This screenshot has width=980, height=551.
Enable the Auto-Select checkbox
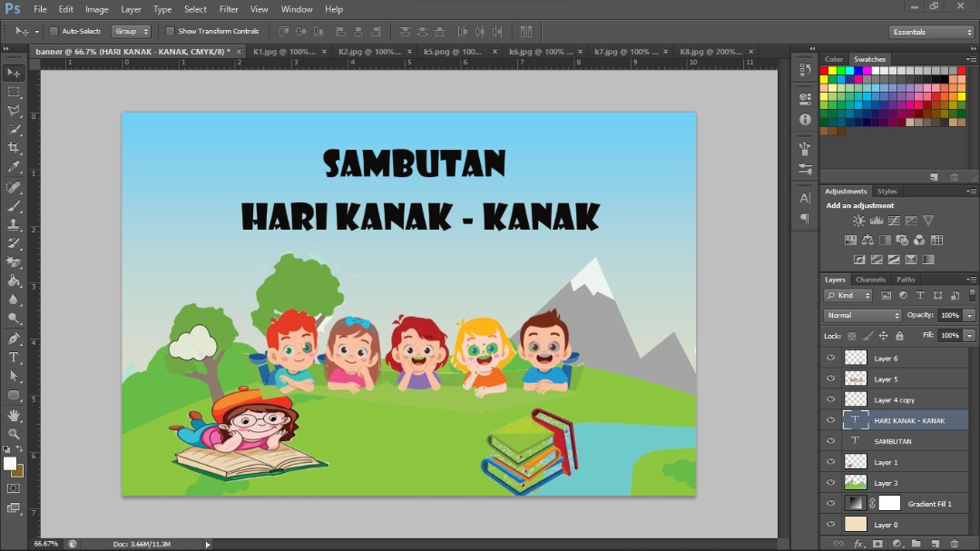[54, 31]
